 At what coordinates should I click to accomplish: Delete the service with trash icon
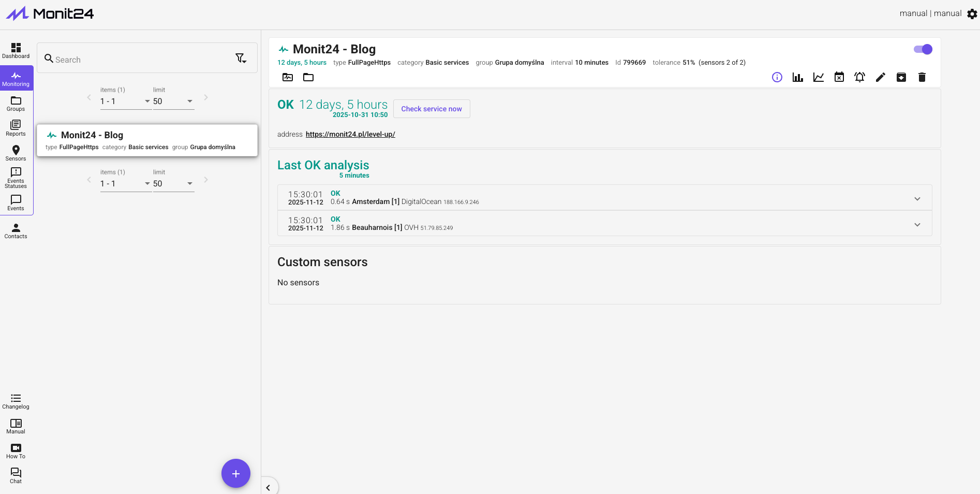coord(922,77)
